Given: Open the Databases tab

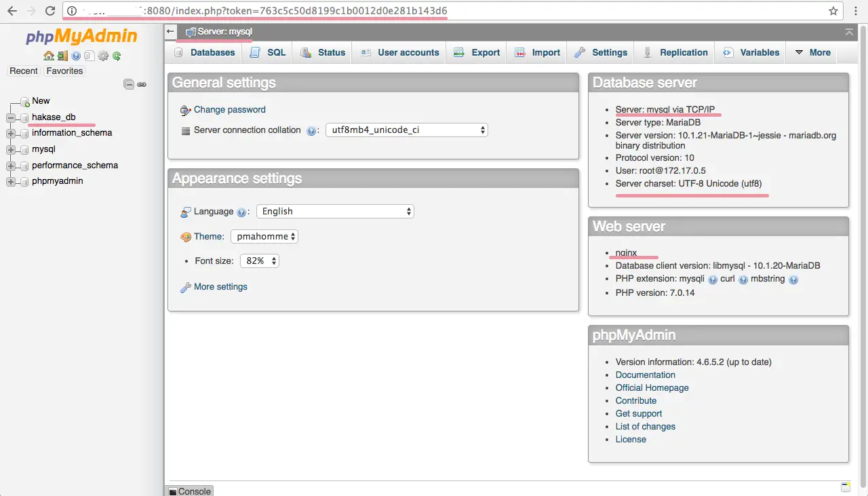Looking at the screenshot, I should click(x=204, y=52).
